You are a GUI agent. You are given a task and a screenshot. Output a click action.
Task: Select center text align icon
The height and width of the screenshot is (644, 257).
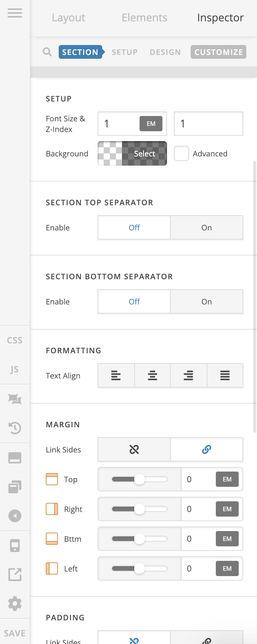coord(153,376)
